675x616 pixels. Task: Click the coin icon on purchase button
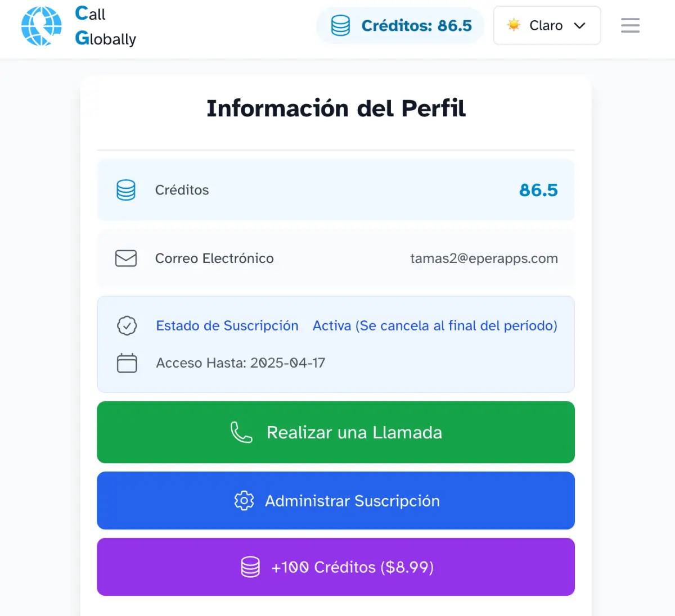[x=250, y=567]
